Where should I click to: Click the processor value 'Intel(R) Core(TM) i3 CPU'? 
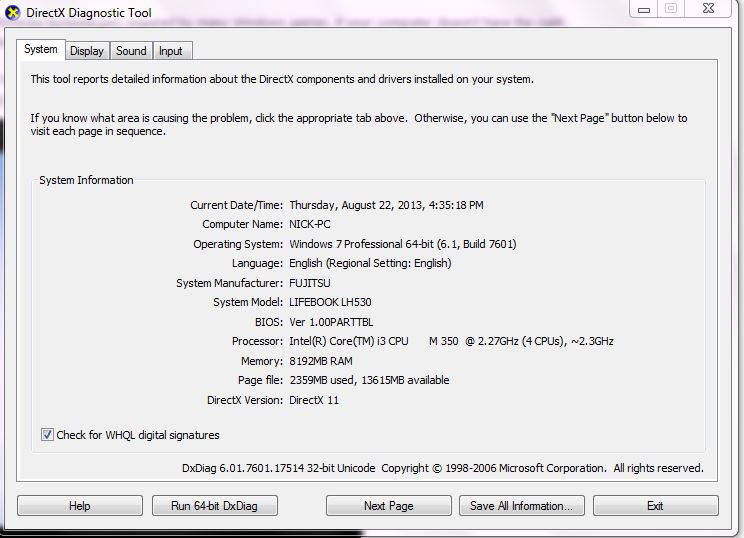click(x=349, y=342)
